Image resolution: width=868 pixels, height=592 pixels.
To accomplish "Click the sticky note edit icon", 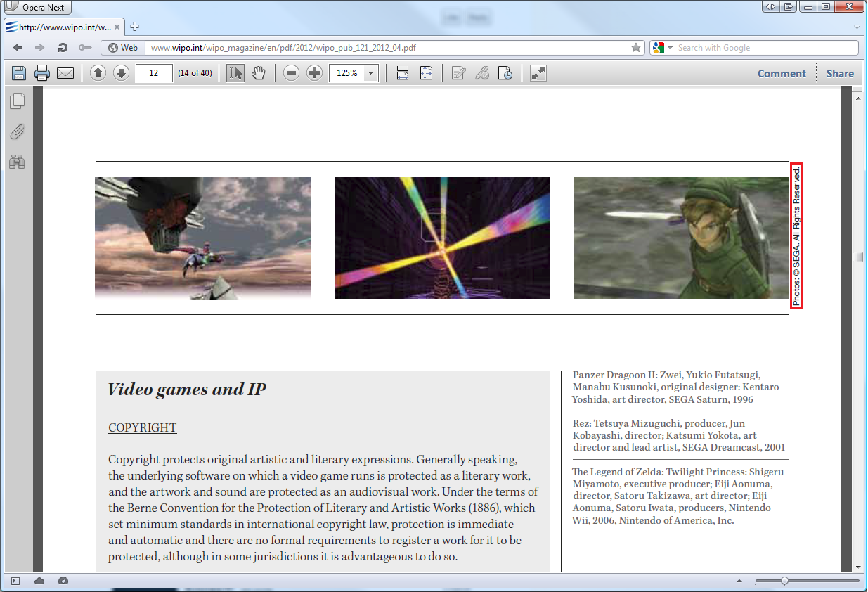I will coord(458,73).
